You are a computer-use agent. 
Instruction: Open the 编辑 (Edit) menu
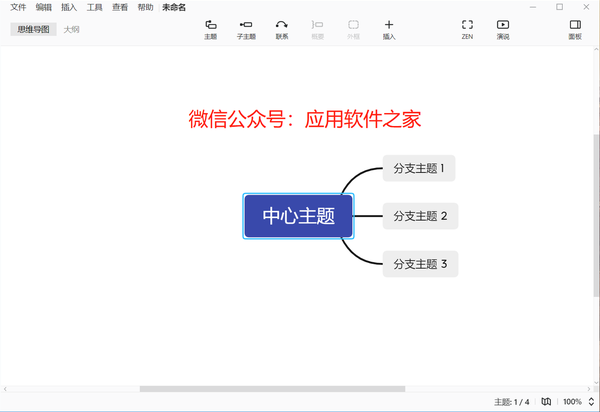coord(43,7)
